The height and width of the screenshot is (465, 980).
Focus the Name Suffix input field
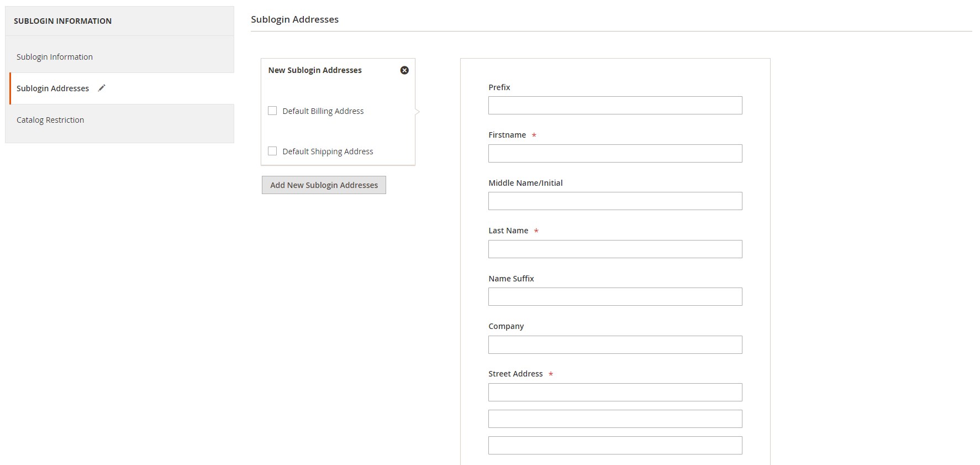[615, 297]
